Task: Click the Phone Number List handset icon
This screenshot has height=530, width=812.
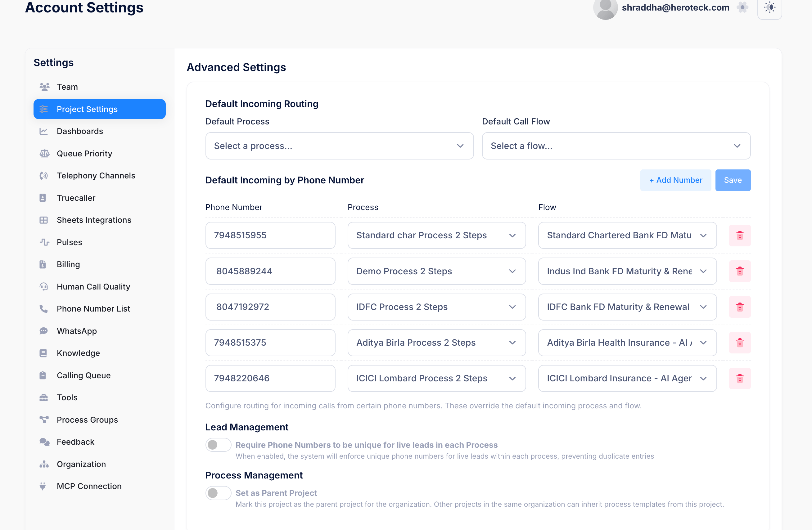Action: click(44, 309)
